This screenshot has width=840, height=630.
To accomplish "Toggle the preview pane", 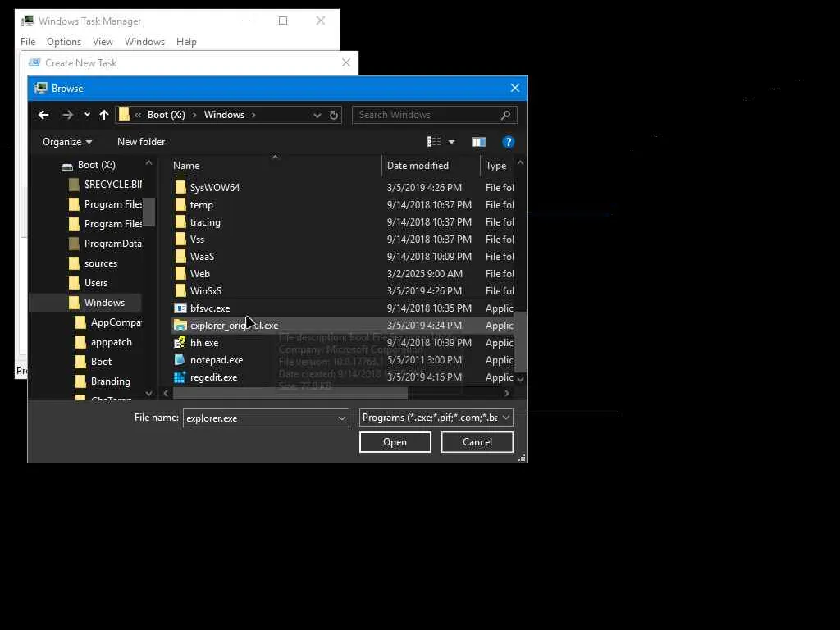I will point(479,142).
